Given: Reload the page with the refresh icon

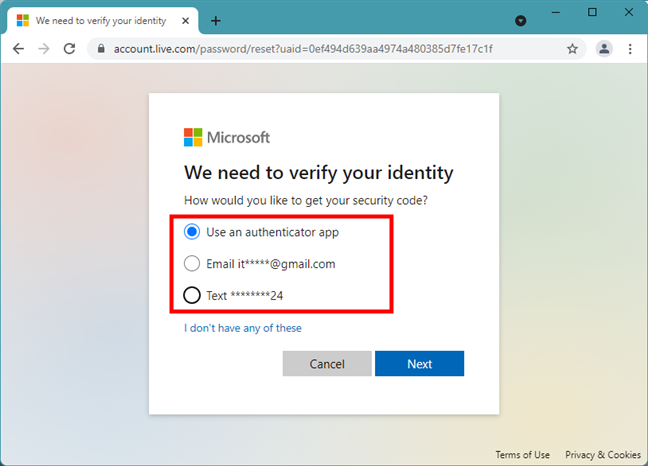Looking at the screenshot, I should coord(69,49).
